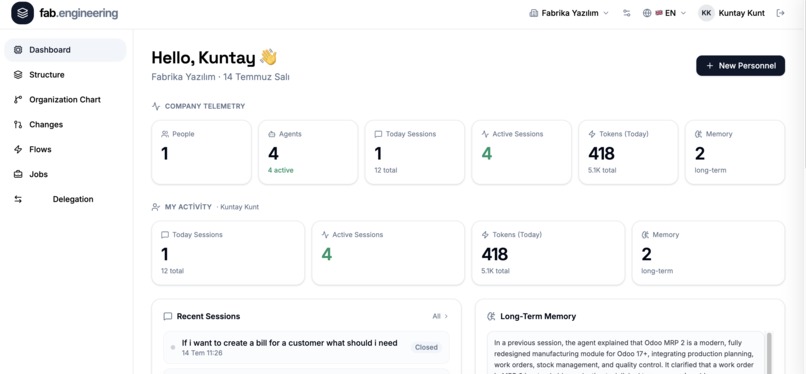The width and height of the screenshot is (806, 374).
Task: Click "12 total" in Company Telemetry Today Sessions
Action: 386,170
